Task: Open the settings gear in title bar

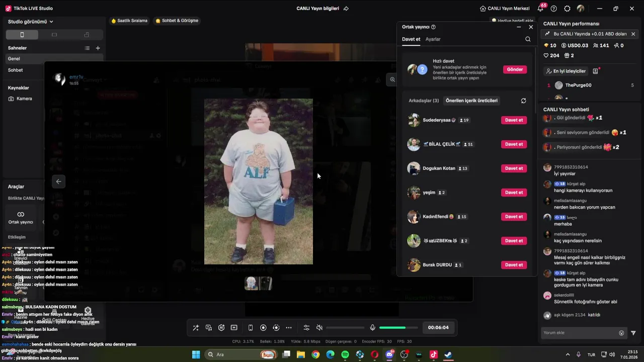Action: (x=567, y=9)
